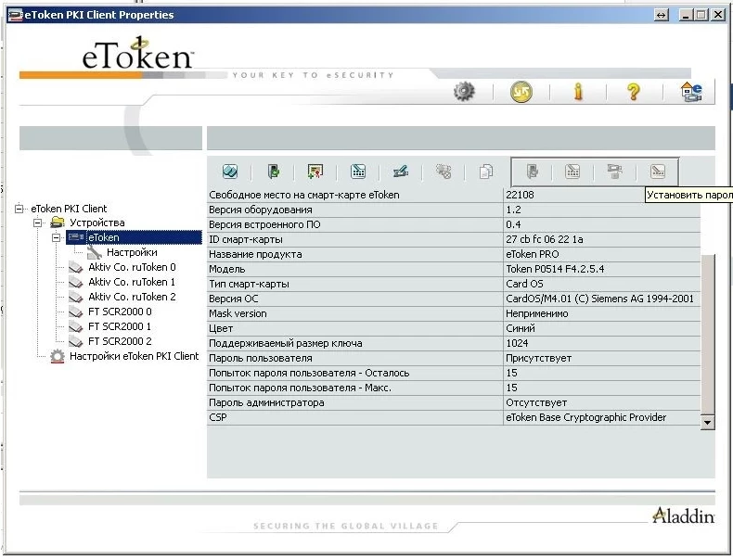
Task: Collapse the Устройства tree node
Action: click(37, 223)
